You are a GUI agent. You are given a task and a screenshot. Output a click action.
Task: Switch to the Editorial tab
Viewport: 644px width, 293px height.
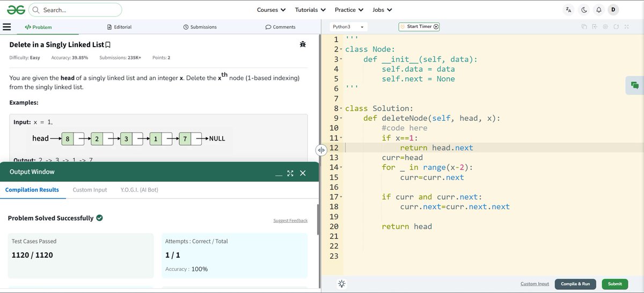[119, 27]
